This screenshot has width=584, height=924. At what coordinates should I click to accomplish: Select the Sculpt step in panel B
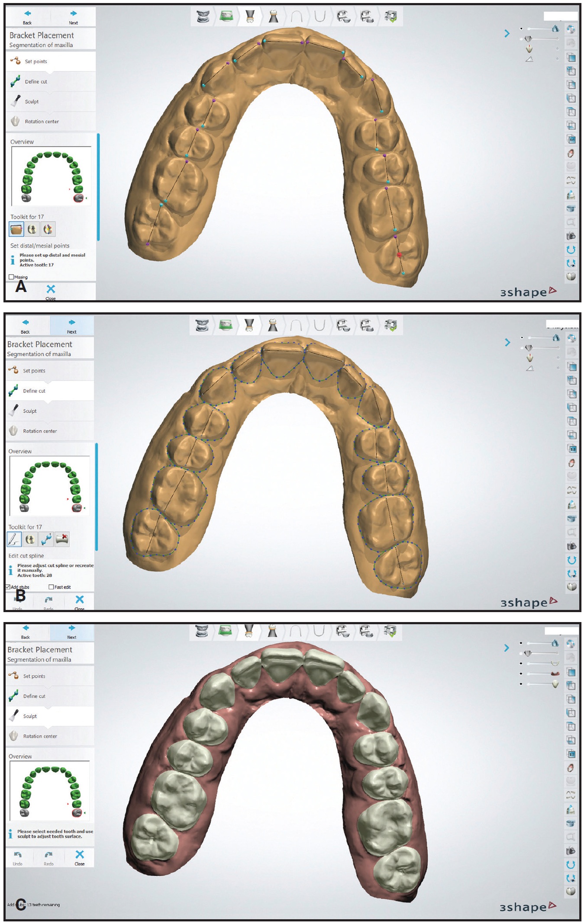tap(30, 411)
